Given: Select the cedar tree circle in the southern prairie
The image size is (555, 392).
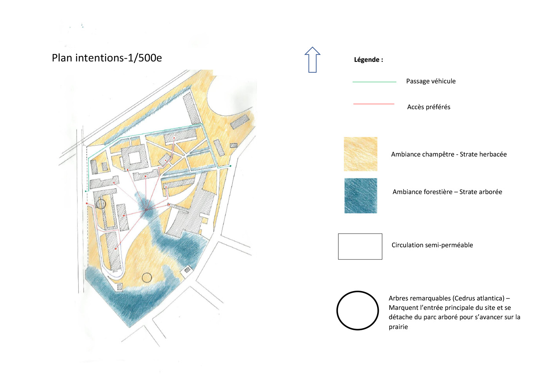Looking at the screenshot, I should pyautogui.click(x=147, y=278).
